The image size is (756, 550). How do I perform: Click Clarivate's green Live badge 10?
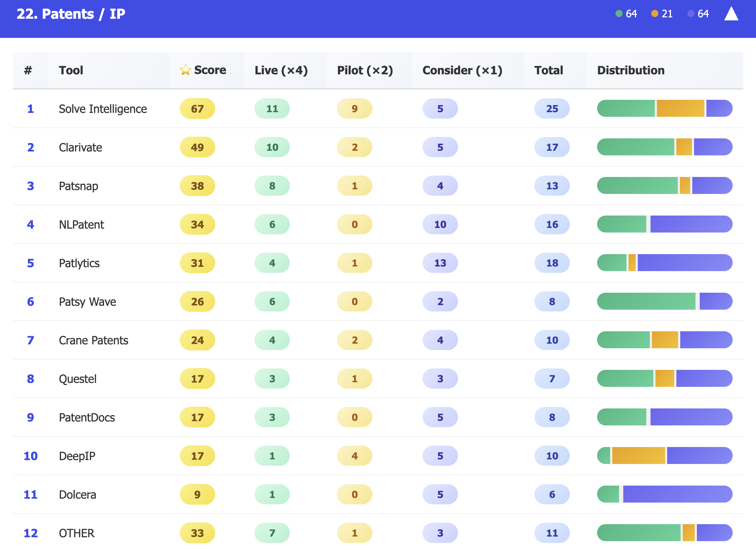click(x=272, y=147)
